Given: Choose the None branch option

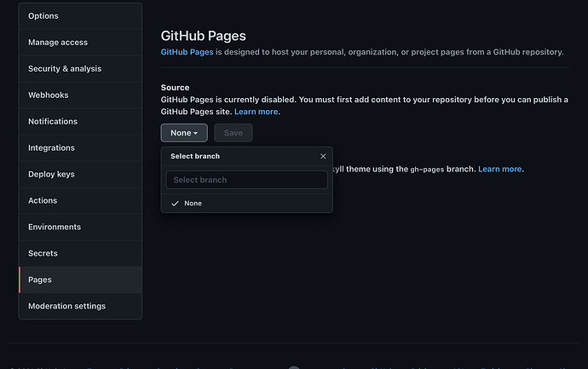Looking at the screenshot, I should [247, 204].
